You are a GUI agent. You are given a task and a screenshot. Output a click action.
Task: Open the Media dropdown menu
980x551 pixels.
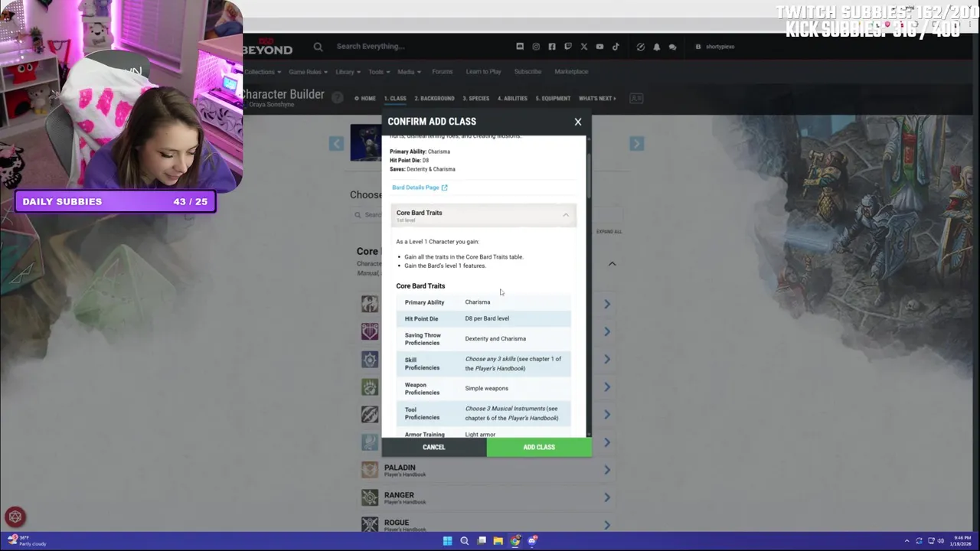[x=409, y=72]
